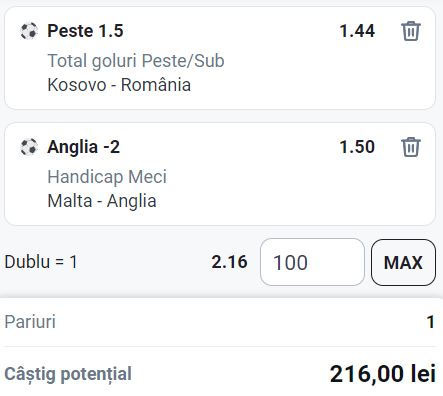Remove the Anglia -2 bet with trash icon
The image size is (443, 396).
tap(411, 147)
